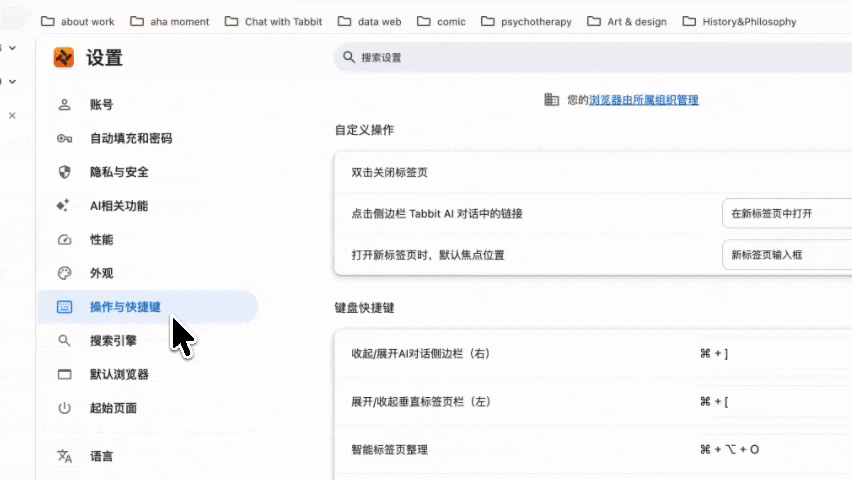Click the 点击侧边栏 Tabbit AI 对话中的链接 label
852x480 pixels.
coord(436,214)
